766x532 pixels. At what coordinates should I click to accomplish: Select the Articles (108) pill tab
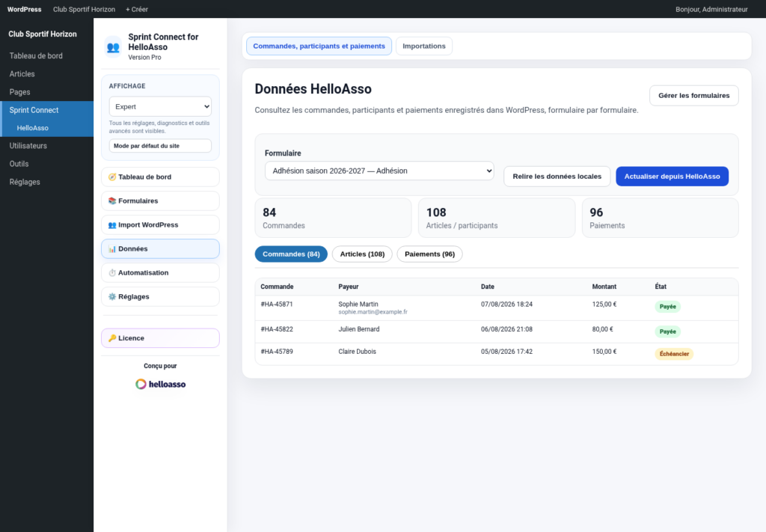click(362, 254)
